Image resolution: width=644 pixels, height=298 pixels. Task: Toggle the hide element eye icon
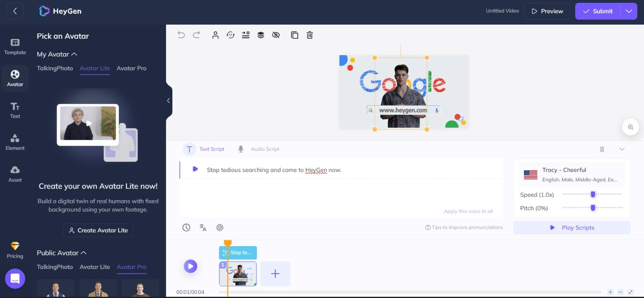[x=276, y=35]
